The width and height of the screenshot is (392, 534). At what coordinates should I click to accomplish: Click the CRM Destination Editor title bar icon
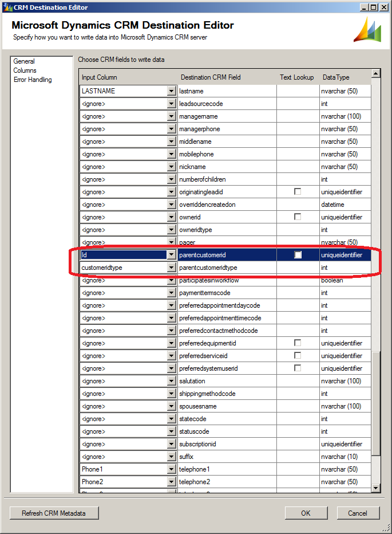pos(7,7)
